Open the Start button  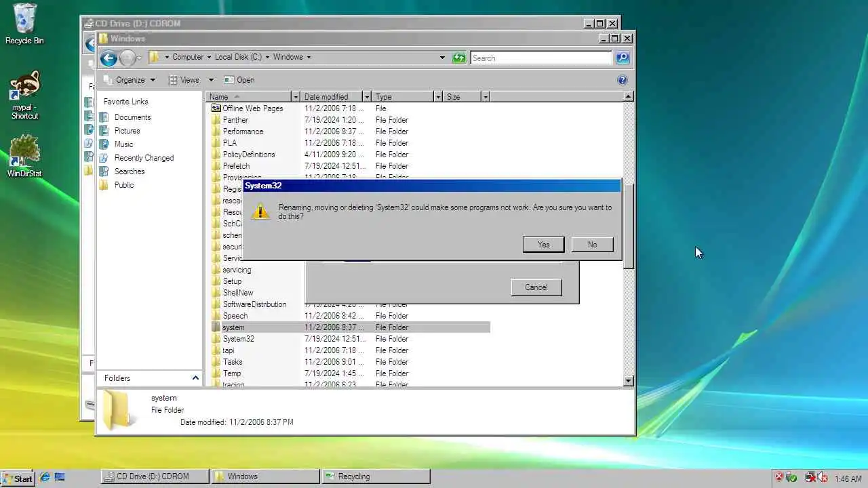[18, 478]
